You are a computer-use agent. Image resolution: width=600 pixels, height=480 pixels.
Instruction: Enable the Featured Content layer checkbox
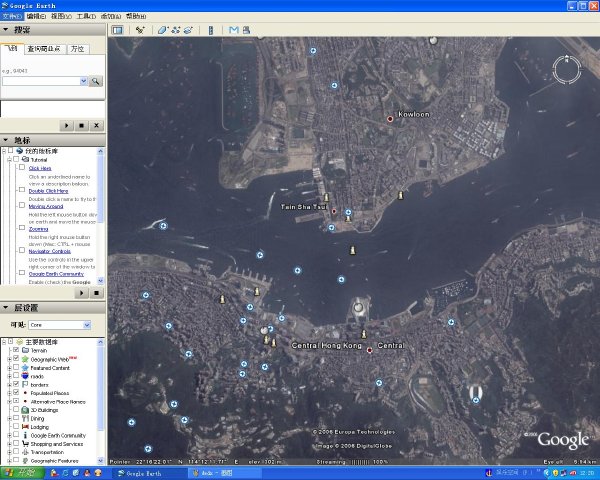[16, 367]
